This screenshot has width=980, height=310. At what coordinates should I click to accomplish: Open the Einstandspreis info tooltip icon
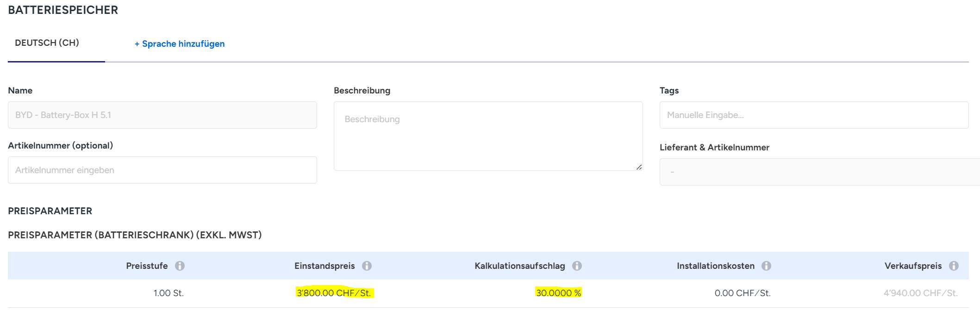pos(367,266)
